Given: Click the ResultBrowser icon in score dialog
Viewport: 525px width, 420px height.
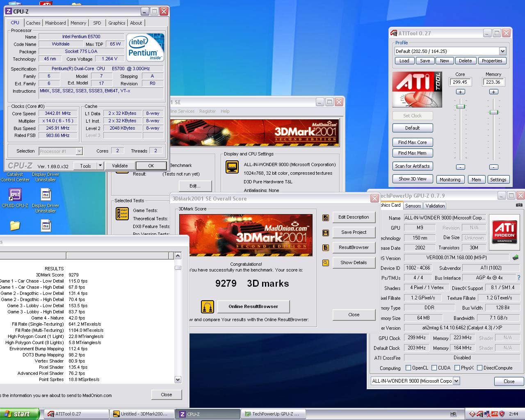Looking at the screenshot, I should click(x=326, y=248).
